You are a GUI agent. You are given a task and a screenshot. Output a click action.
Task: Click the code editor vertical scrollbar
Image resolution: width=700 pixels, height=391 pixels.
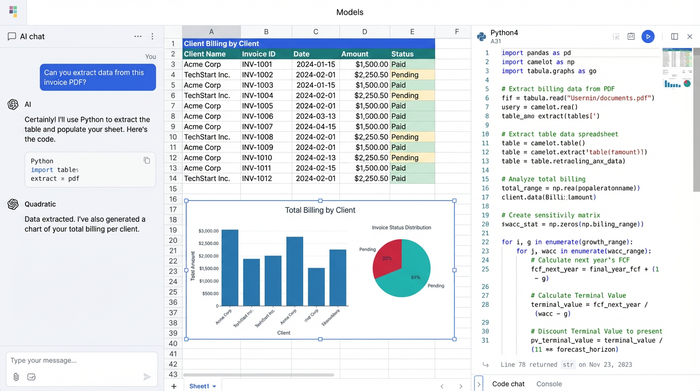click(x=696, y=121)
